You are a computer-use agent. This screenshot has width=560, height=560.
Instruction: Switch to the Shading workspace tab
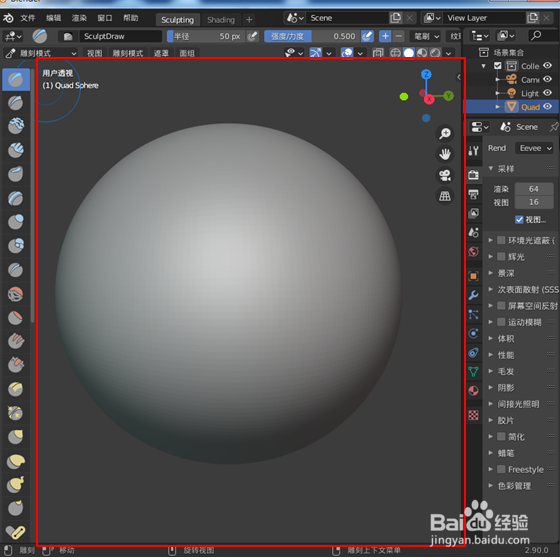(x=221, y=20)
